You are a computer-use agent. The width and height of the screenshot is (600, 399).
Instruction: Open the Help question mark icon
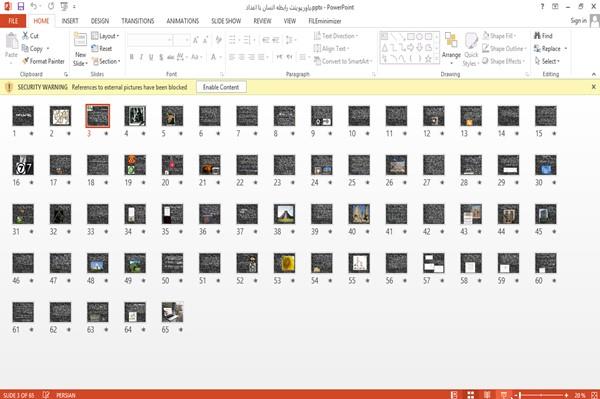click(542, 7)
